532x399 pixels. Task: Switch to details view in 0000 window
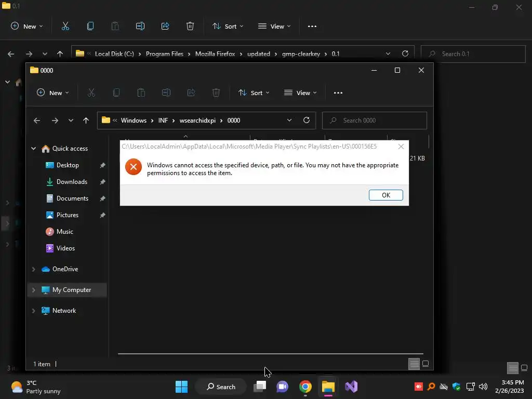pos(414,364)
